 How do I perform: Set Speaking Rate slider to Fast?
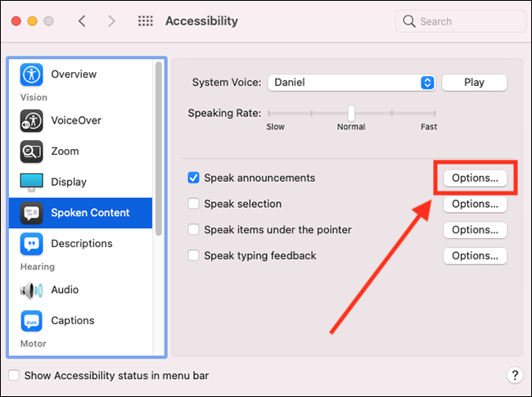coord(435,113)
